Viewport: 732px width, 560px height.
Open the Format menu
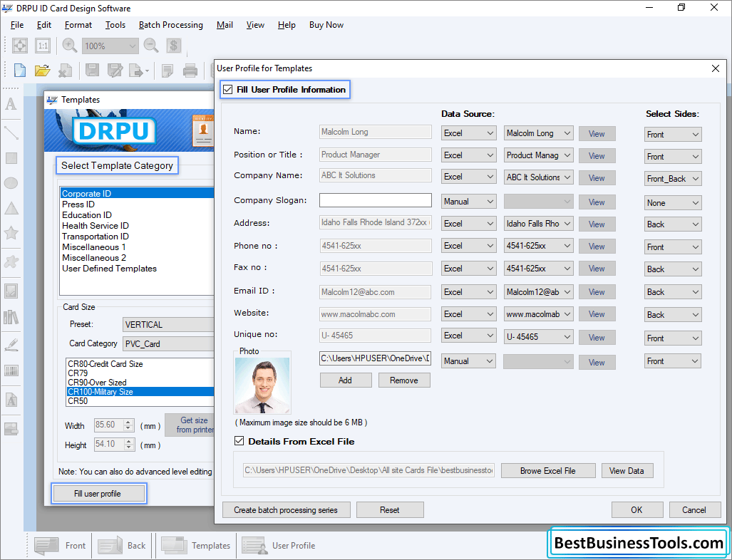pyautogui.click(x=78, y=25)
